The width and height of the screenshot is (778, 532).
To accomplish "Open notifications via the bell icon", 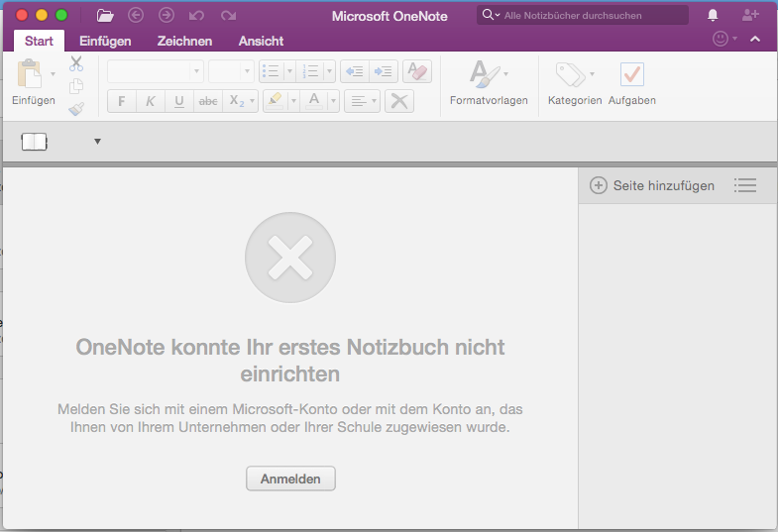I will pos(713,16).
